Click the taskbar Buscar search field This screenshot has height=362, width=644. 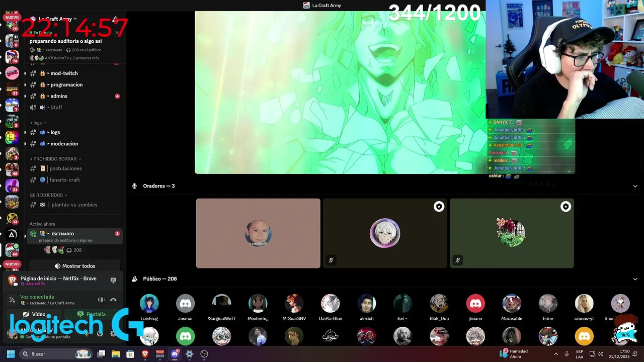coord(56,354)
